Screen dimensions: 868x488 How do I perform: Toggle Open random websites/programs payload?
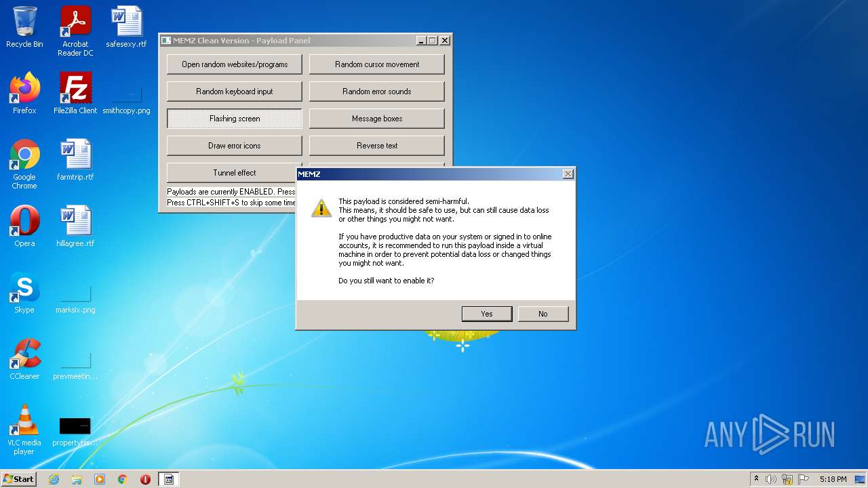tap(235, 64)
